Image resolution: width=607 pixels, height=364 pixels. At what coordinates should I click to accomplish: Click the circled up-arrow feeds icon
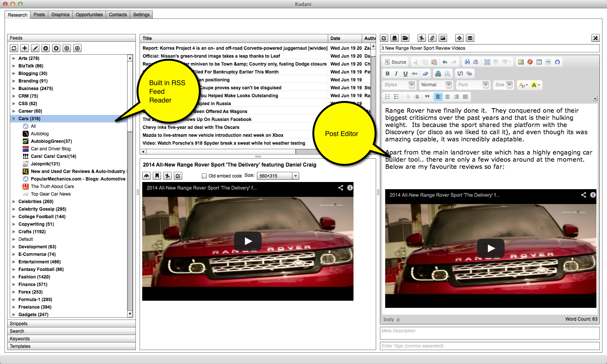[67, 48]
